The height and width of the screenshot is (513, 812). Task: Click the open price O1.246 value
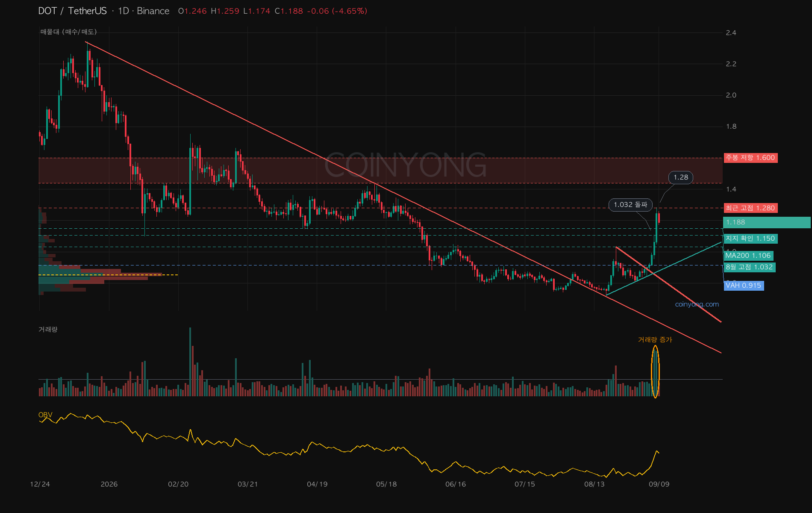coord(192,11)
